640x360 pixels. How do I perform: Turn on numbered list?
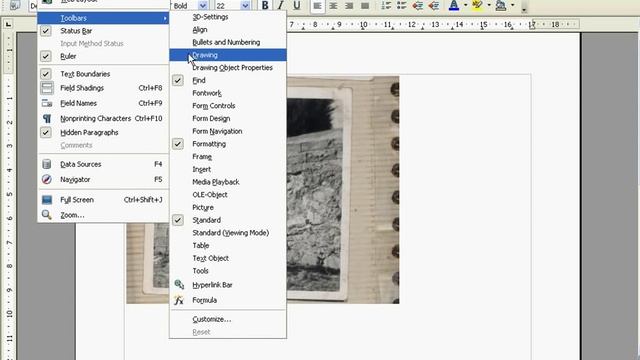[386, 6]
